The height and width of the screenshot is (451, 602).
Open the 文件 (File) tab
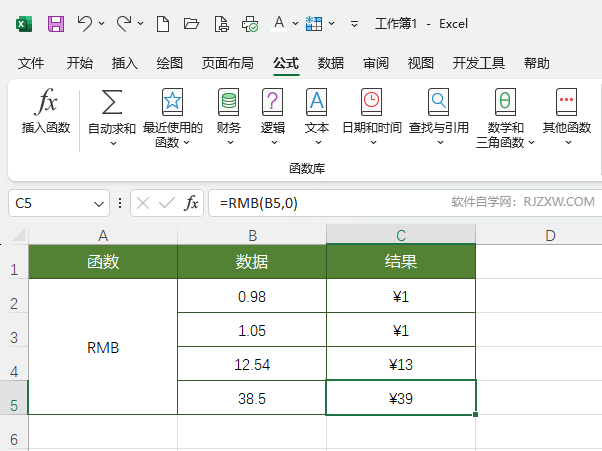pyautogui.click(x=31, y=63)
